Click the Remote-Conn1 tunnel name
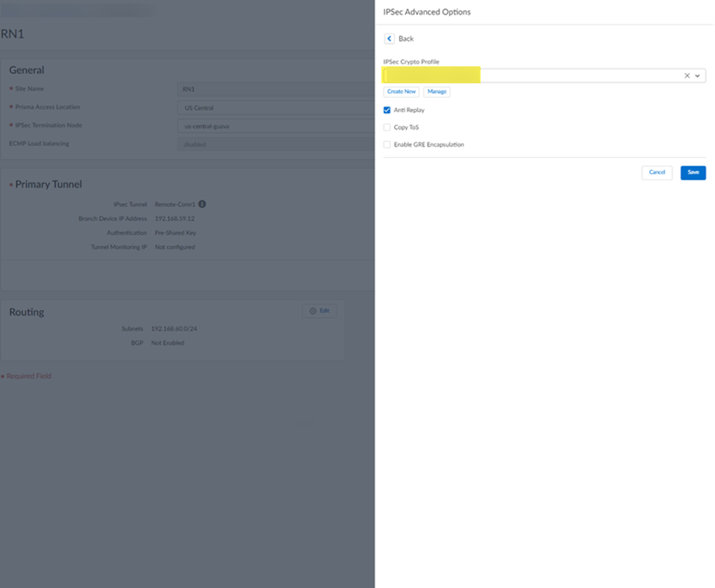715x588 pixels. pos(175,205)
